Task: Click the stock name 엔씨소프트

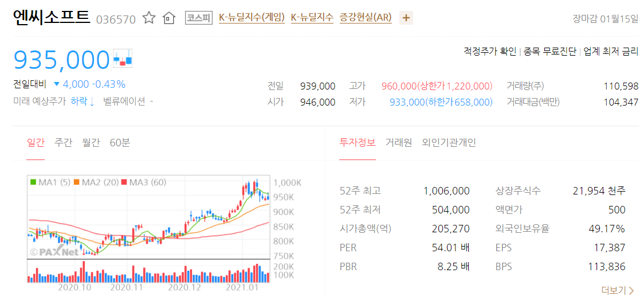Action: tap(52, 17)
